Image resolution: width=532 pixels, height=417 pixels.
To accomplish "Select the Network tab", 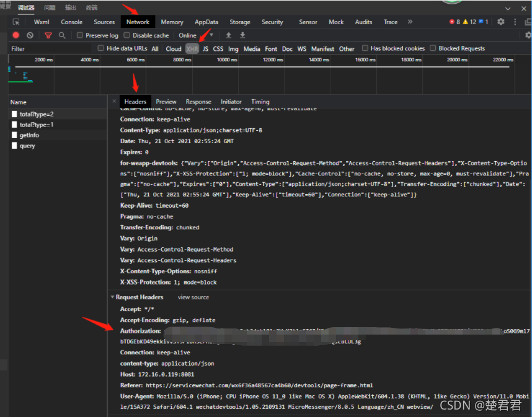I will [138, 22].
